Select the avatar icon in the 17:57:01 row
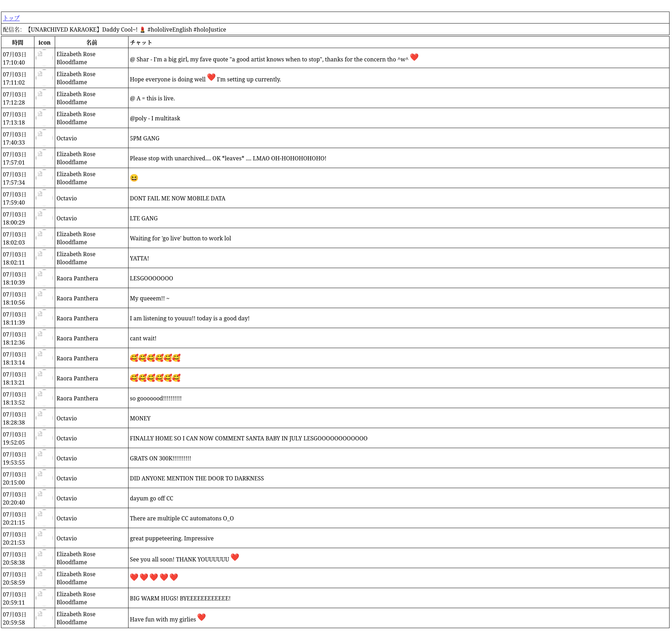The image size is (672, 639). point(44,158)
